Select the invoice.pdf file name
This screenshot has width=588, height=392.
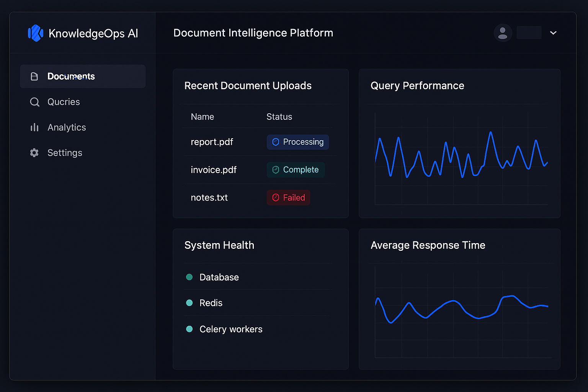click(x=214, y=170)
